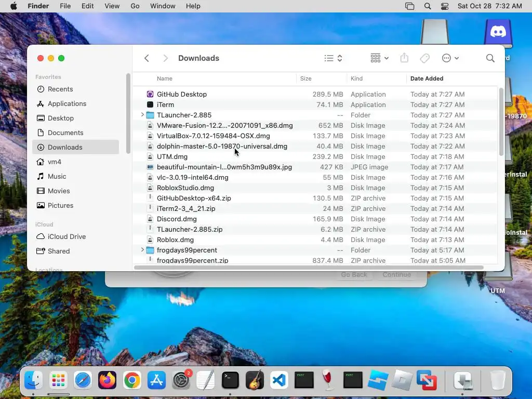This screenshot has height=399, width=532.
Task: Select GitHubDesktop-x64.zip
Action: coord(315,198)
